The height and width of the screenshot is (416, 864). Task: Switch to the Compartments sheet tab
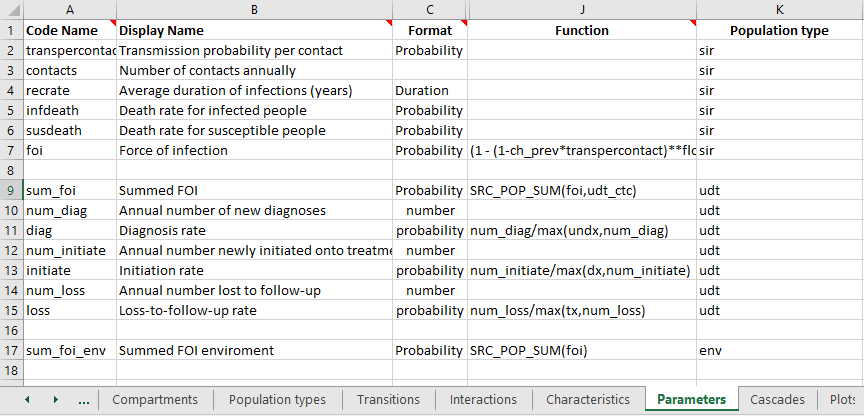(x=155, y=399)
